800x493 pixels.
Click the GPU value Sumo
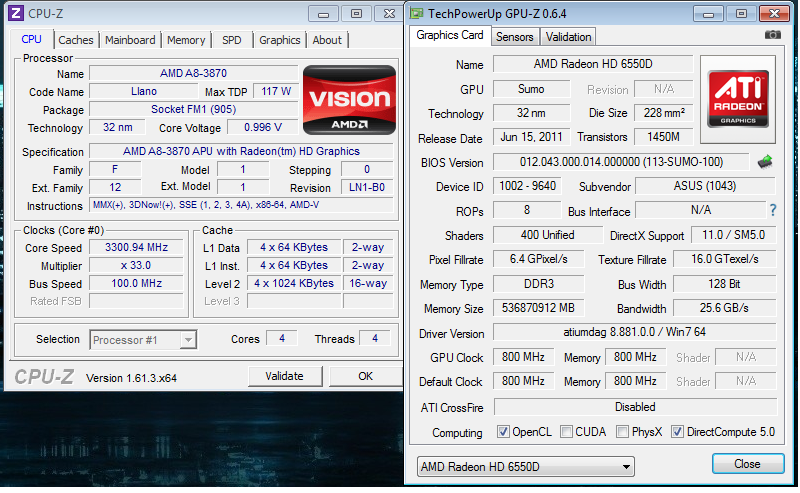tap(531, 89)
